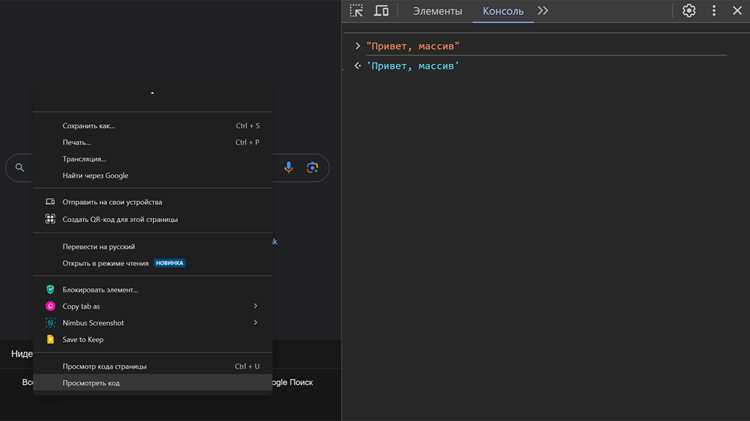Click the НОВИНКА badge

(x=169, y=263)
